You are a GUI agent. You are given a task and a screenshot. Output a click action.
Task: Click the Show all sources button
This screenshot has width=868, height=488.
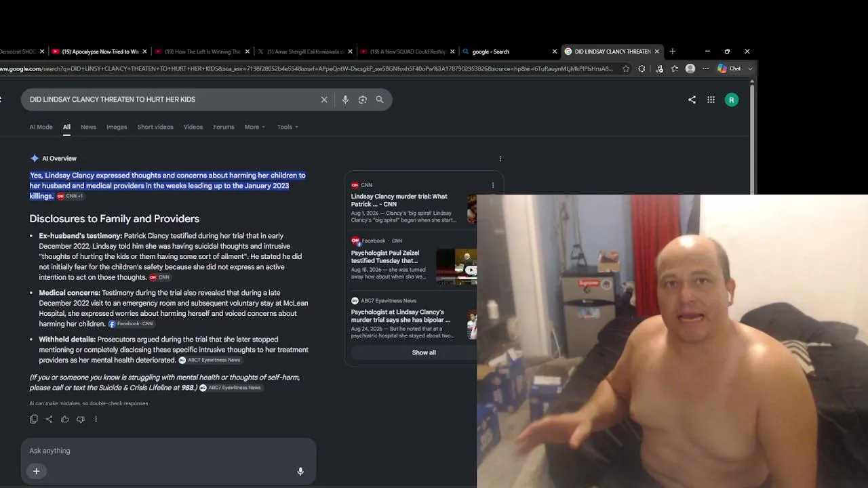tap(424, 352)
